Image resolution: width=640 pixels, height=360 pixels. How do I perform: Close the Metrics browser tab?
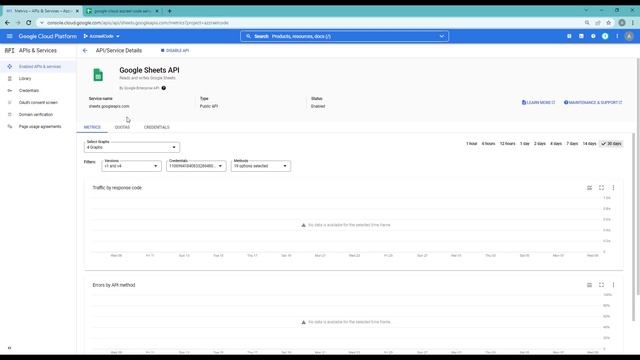(77, 11)
